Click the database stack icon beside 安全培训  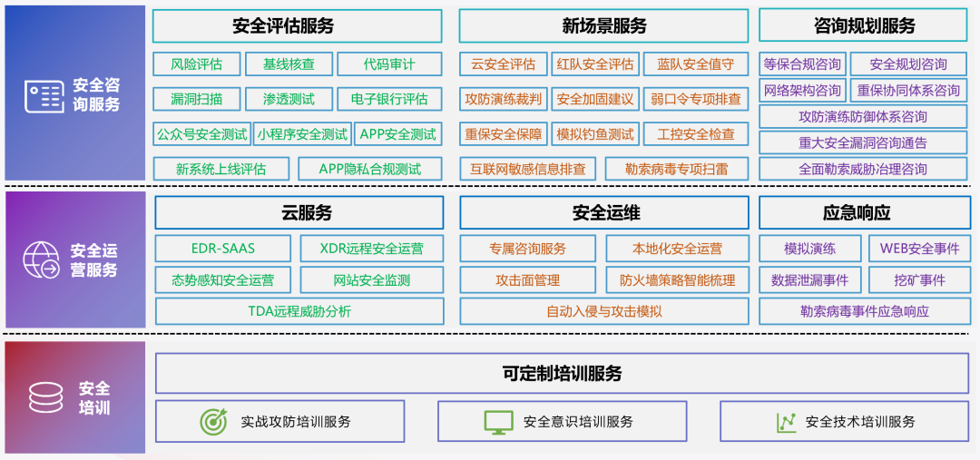point(45,397)
